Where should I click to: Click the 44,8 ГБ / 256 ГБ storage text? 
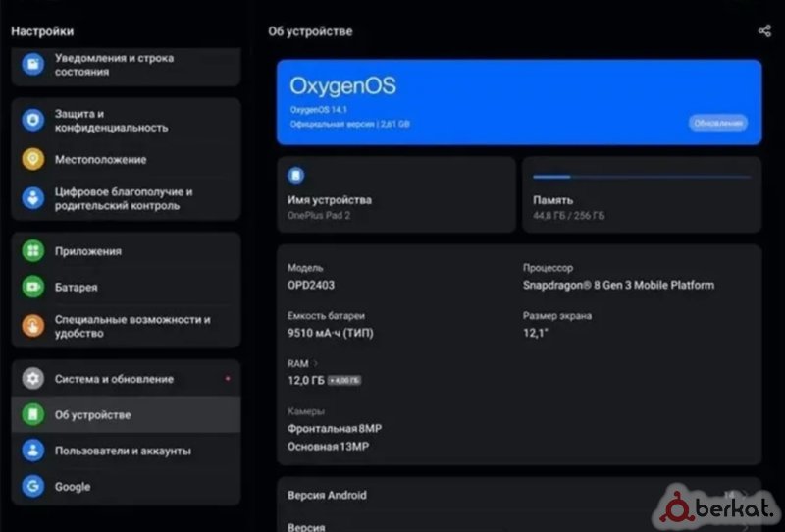(x=569, y=215)
